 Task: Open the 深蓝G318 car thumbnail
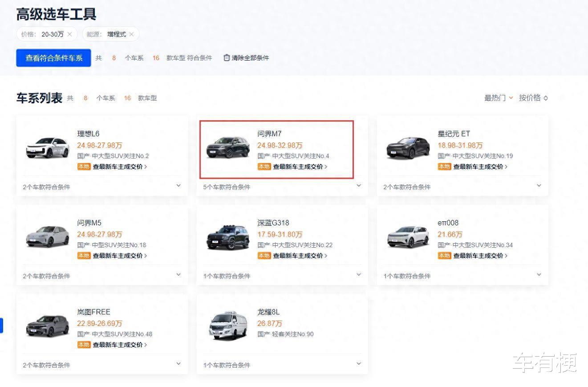click(228, 236)
